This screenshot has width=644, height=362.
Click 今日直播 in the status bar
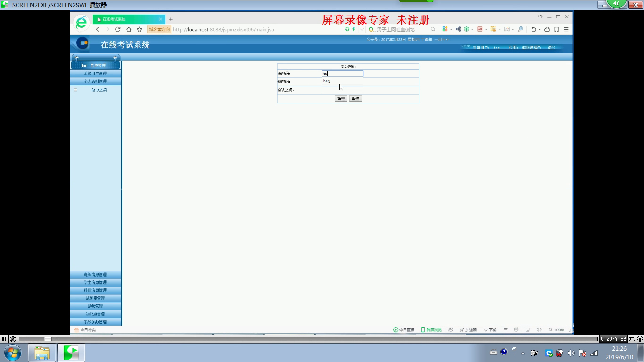(x=404, y=330)
